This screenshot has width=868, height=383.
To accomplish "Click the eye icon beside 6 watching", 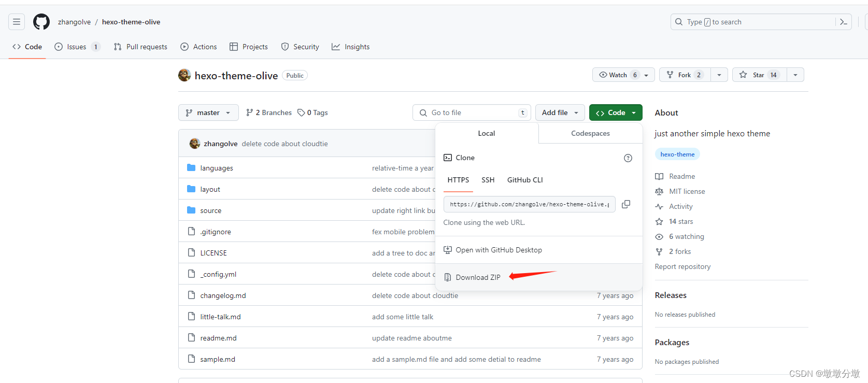I will pos(659,236).
